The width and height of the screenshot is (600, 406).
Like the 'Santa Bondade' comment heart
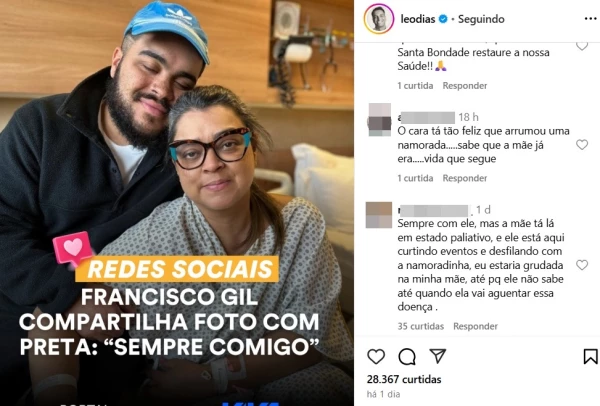(x=582, y=46)
